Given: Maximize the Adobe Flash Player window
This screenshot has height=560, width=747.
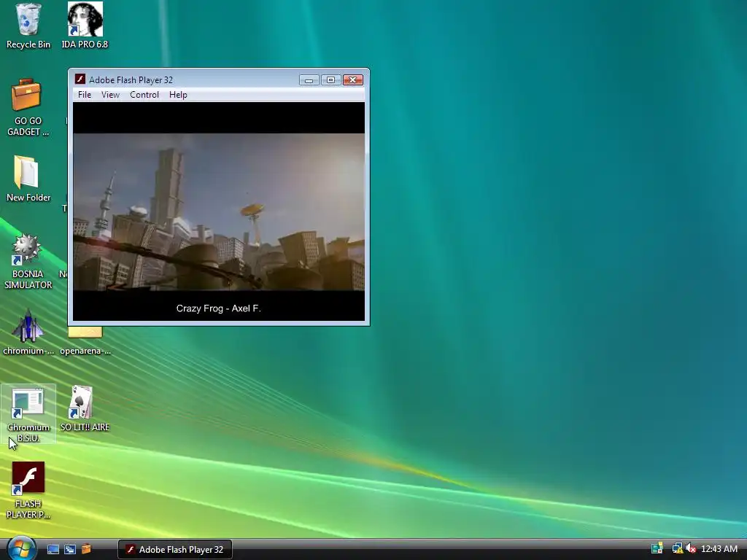Looking at the screenshot, I should [330, 80].
